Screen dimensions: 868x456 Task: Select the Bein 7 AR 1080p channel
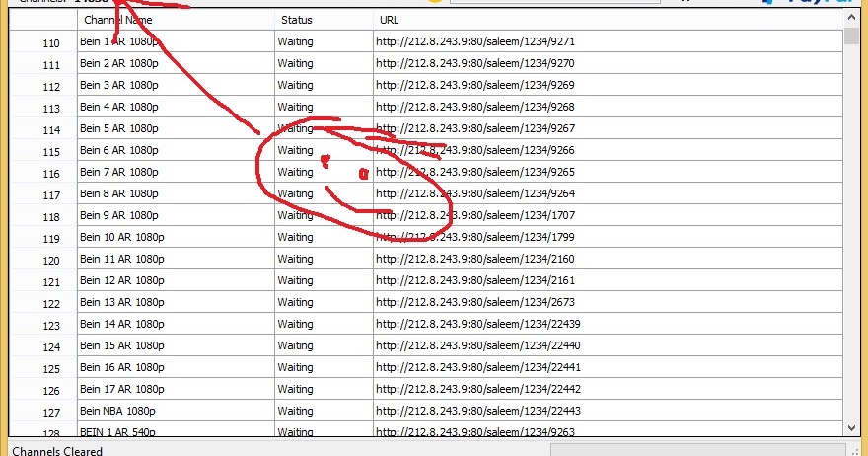click(x=118, y=172)
